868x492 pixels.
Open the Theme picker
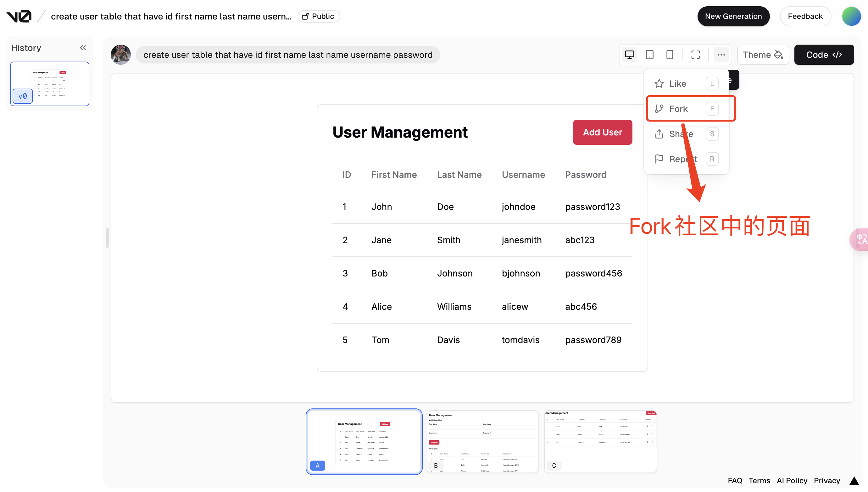coord(763,55)
